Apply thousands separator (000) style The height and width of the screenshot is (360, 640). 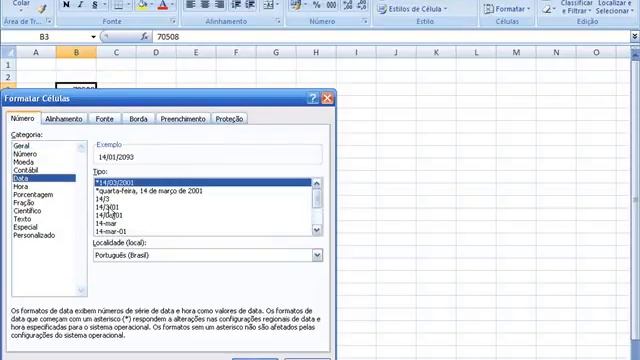pyautogui.click(x=331, y=4)
